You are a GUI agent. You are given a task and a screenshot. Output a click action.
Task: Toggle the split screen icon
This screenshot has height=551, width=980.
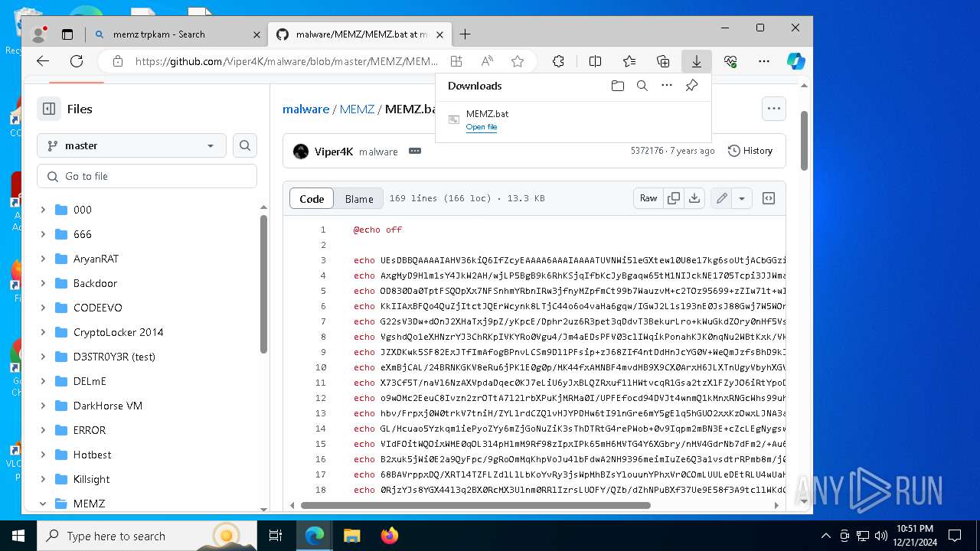tap(595, 61)
